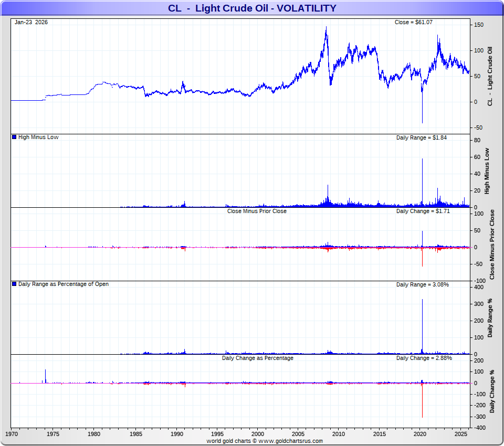Click the chart title CL - Light Crude Oil - VOLATILITY
Image resolution: width=504 pixels, height=446 pixels.
coord(252,8)
